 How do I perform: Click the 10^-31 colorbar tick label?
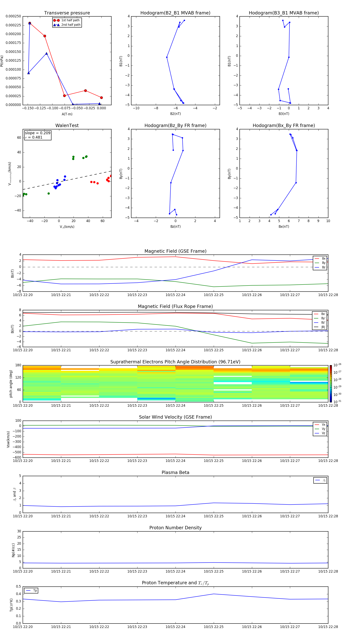[x=337, y=402]
